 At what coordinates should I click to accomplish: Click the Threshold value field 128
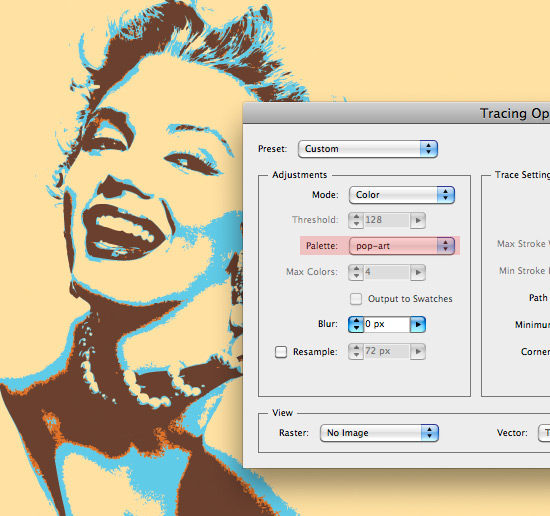coord(387,220)
